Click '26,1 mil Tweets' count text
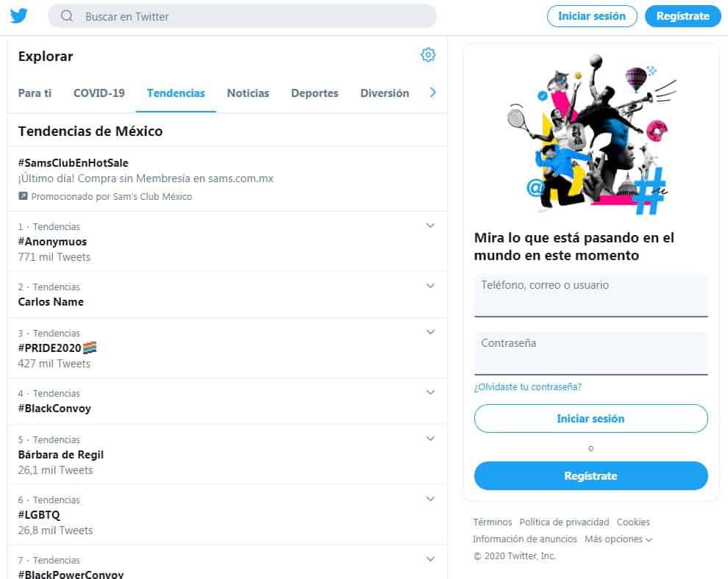Screen dimensions: 728x579 pos(55,470)
